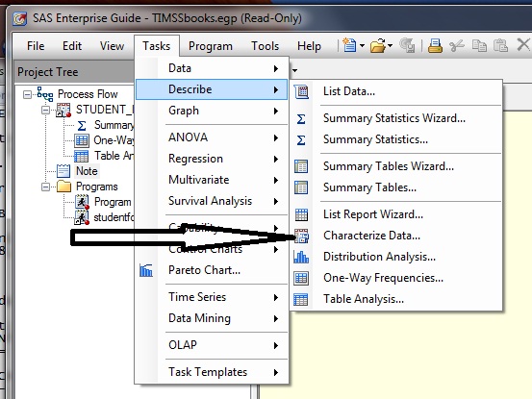Expand the OLAP submenu
This screenshot has width=532, height=399.
click(212, 345)
